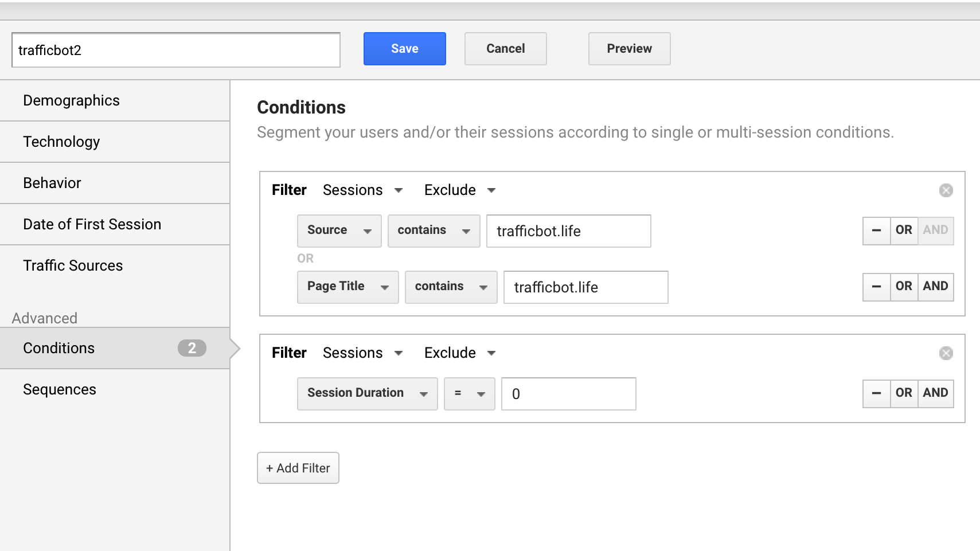Change first filter's Exclude dropdown
The image size is (980, 551).
[460, 190]
